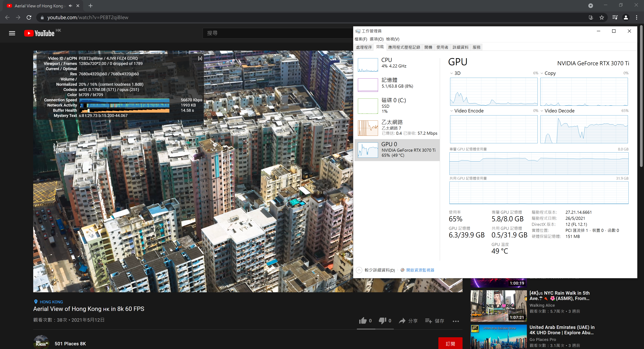Bookmark this page with the star

(602, 17)
